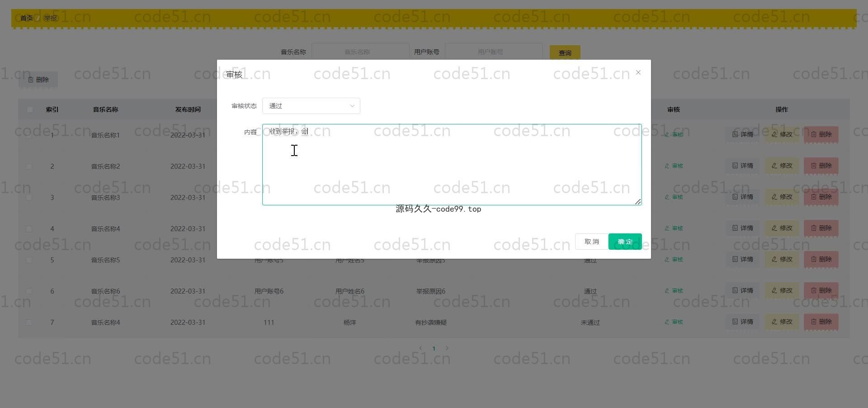The image size is (868, 408).
Task: Open the 审核状态 dropdown showing 通过
Action: click(x=311, y=106)
